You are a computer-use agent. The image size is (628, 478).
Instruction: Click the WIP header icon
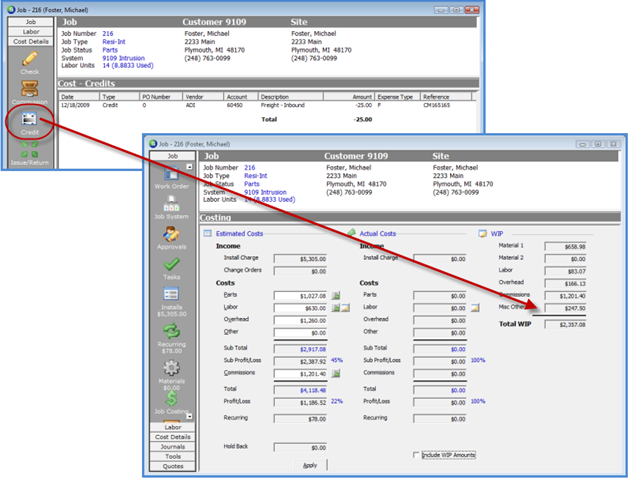coord(483,233)
